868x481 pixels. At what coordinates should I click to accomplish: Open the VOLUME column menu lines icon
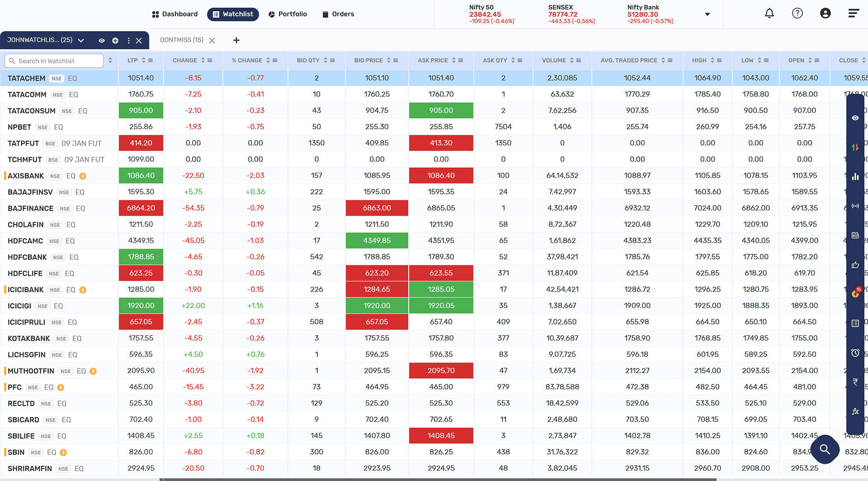coord(579,61)
